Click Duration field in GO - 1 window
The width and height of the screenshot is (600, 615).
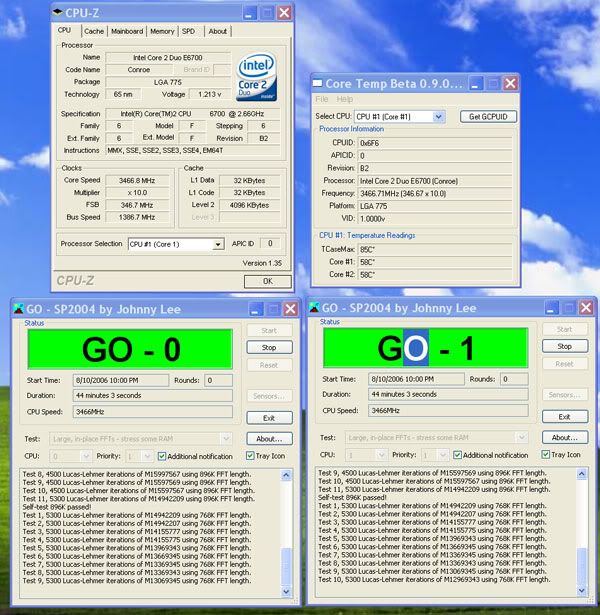click(448, 394)
